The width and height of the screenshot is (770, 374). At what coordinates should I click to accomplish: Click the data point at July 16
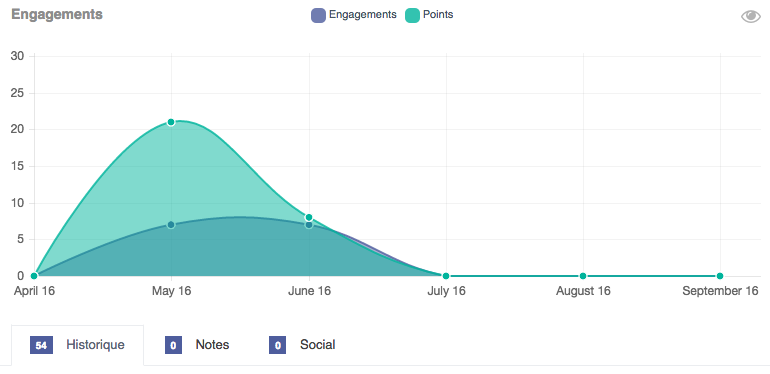coord(445,276)
